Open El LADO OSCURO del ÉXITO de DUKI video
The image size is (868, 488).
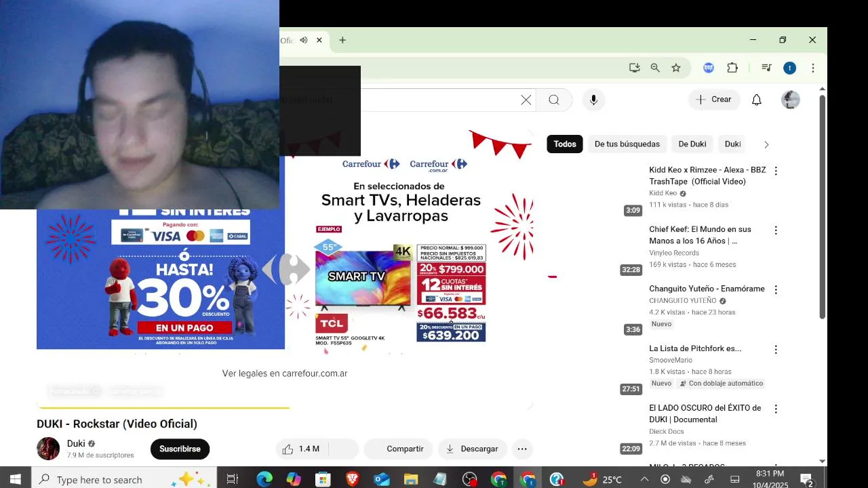[705, 413]
